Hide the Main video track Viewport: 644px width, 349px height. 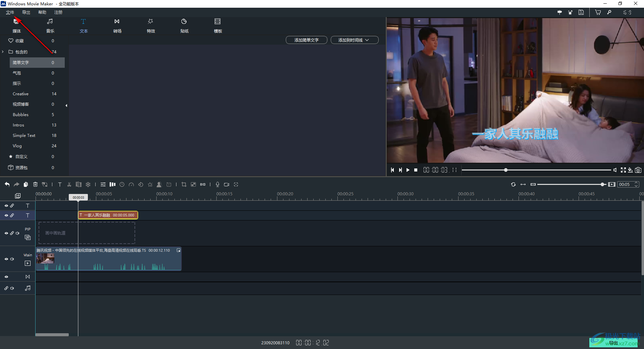pos(6,259)
